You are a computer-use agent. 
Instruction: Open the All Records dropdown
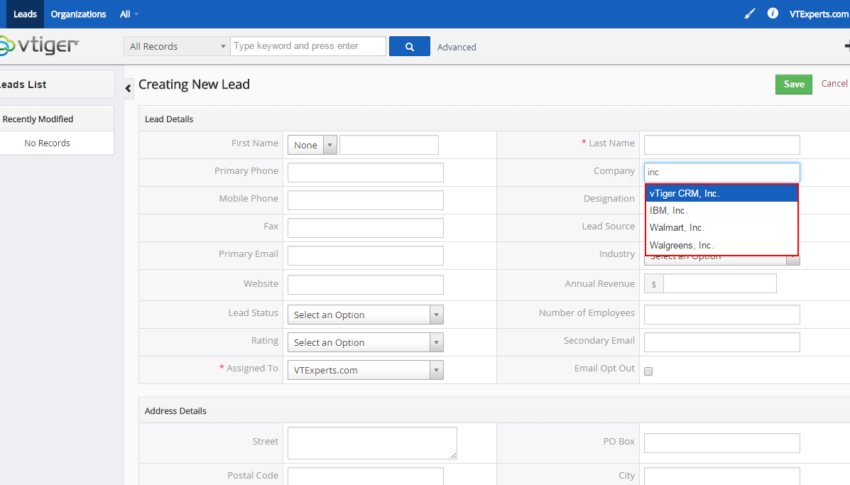[176, 47]
